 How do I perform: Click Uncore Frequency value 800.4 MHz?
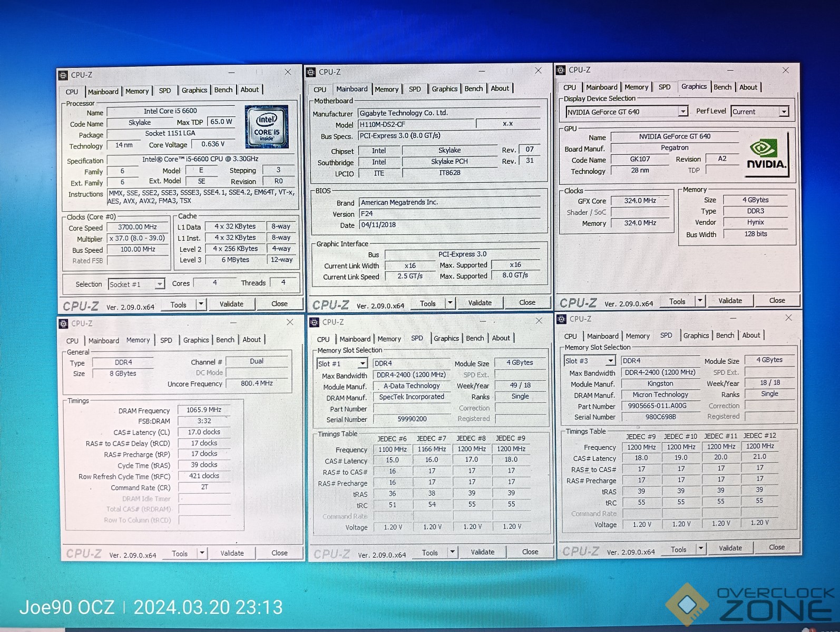pyautogui.click(x=257, y=383)
